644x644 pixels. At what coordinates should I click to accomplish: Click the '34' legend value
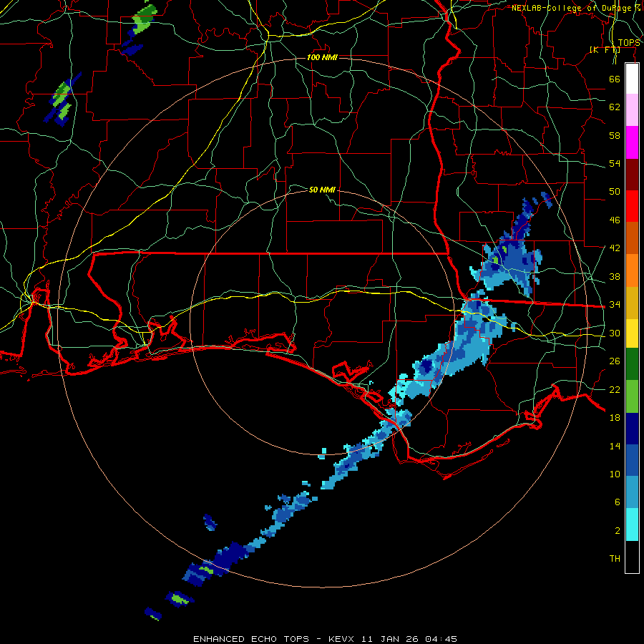(615, 305)
